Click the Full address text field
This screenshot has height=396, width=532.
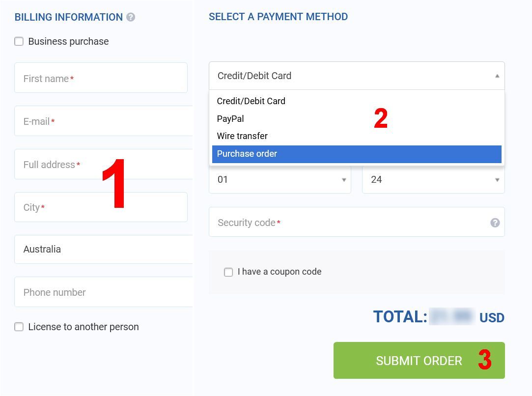(104, 164)
